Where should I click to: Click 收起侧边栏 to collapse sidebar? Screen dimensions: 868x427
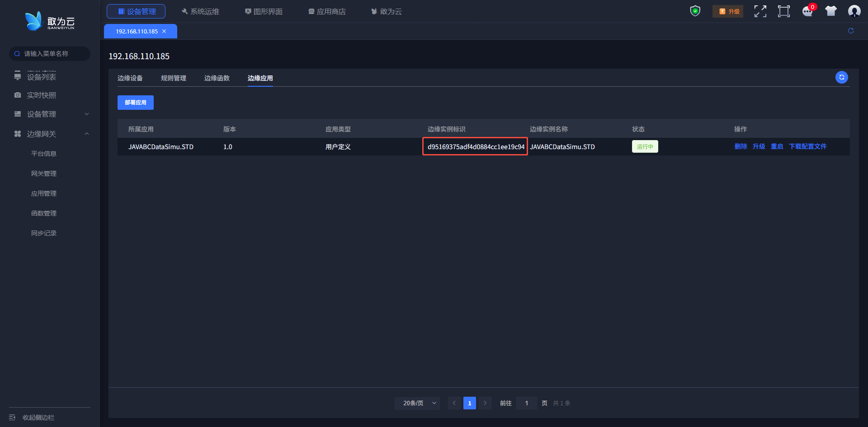[38, 418]
